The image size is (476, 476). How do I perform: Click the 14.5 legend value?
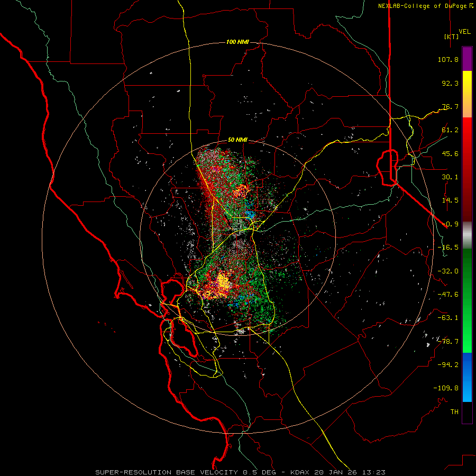(x=450, y=200)
